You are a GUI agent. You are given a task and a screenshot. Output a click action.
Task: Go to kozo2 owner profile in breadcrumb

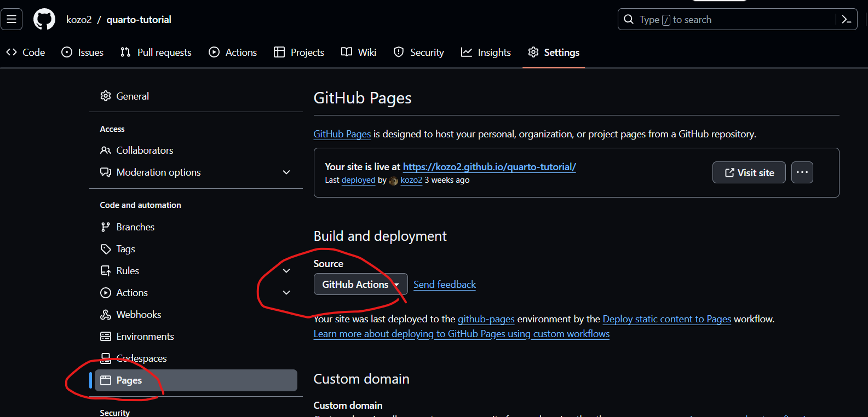[x=79, y=20]
